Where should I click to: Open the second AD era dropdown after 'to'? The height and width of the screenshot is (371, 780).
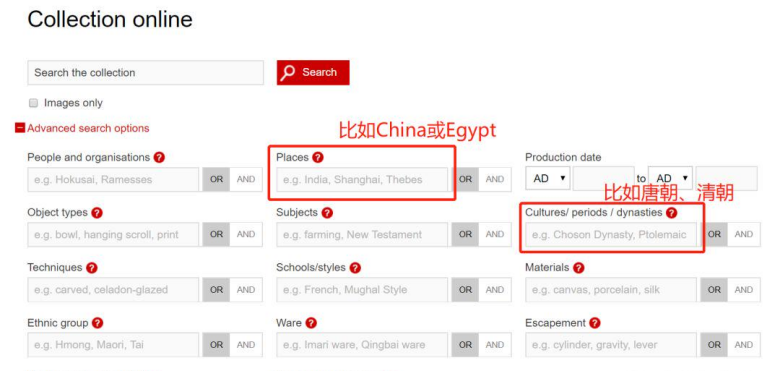(x=671, y=178)
